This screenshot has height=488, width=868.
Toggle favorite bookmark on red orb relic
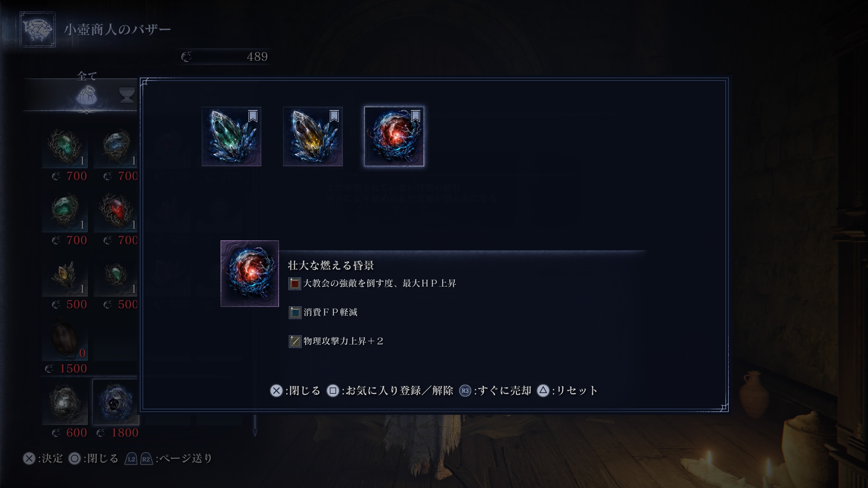pos(415,116)
